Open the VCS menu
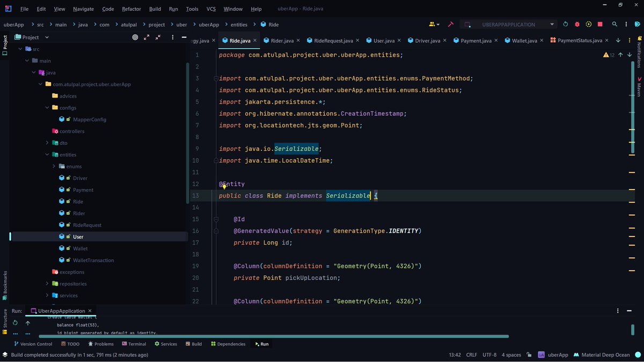 [211, 9]
